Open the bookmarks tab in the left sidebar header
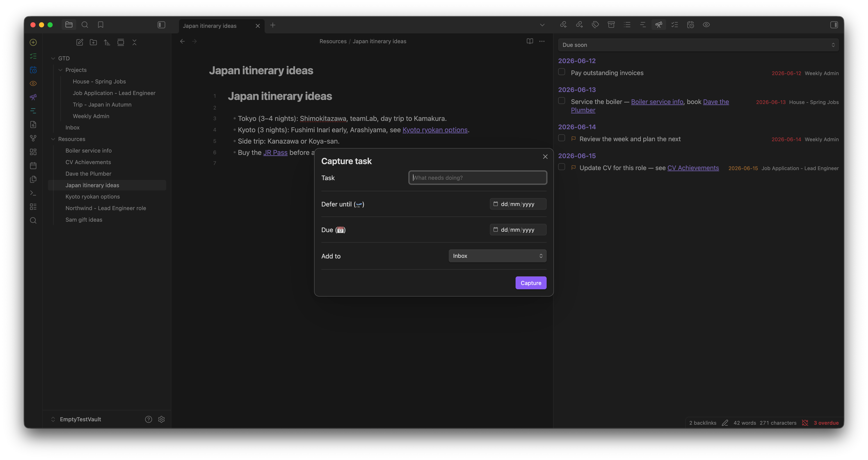Screen dimensions: 868x460 100,25
